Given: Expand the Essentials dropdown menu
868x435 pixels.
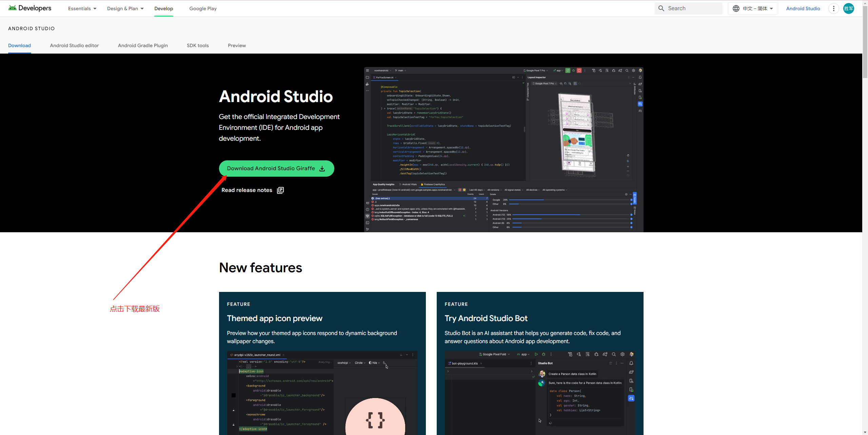Looking at the screenshot, I should click(x=82, y=8).
